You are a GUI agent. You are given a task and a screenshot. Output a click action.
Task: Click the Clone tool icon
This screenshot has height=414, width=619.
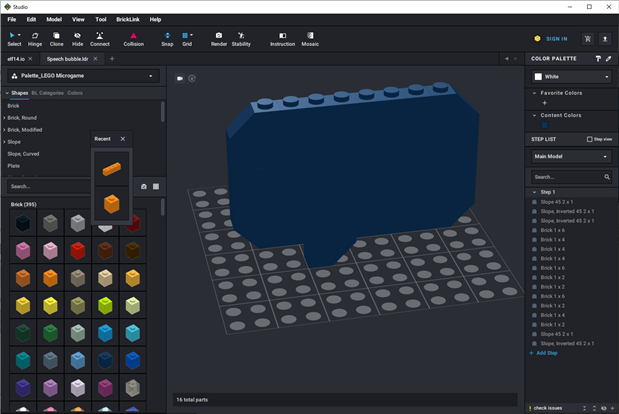click(57, 39)
